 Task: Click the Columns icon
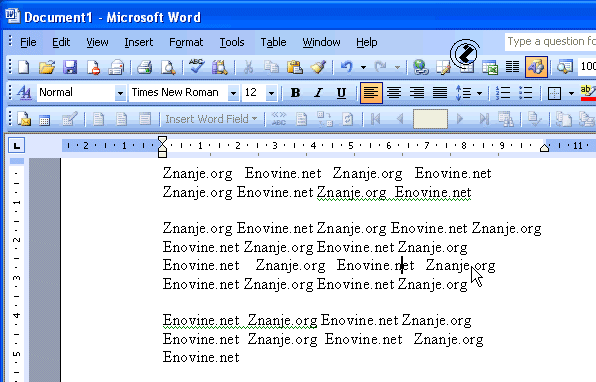(512, 68)
